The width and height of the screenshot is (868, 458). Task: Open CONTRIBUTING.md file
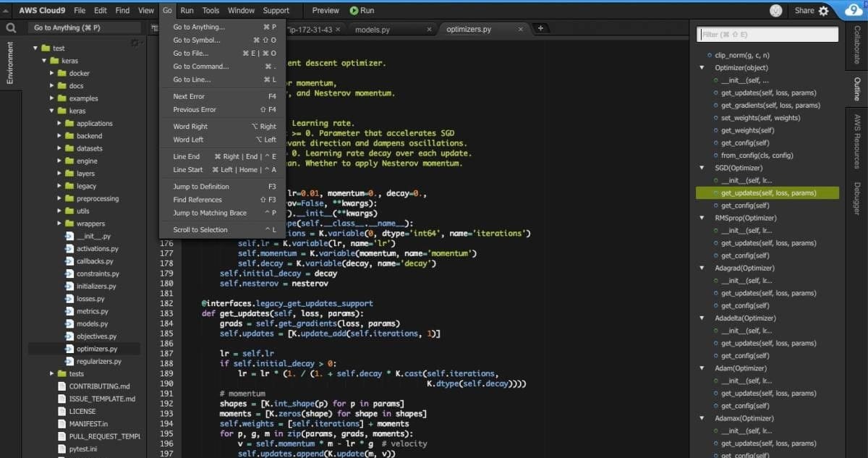pyautogui.click(x=100, y=386)
